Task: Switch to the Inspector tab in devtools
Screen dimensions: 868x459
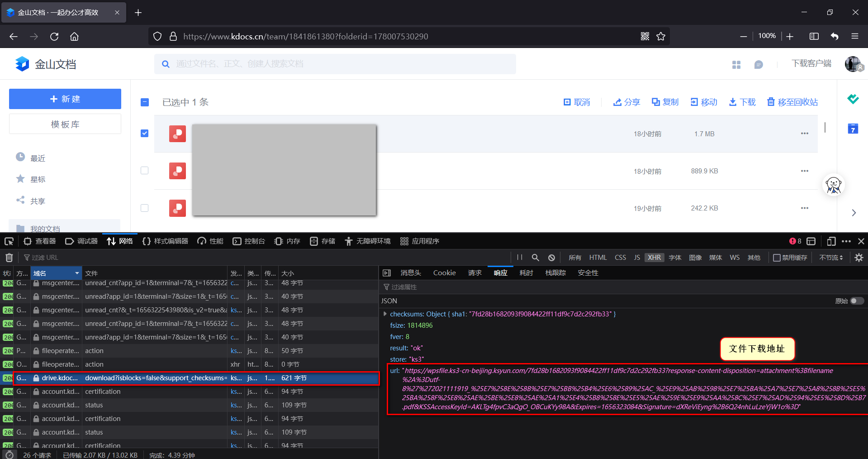Action: [x=40, y=241]
